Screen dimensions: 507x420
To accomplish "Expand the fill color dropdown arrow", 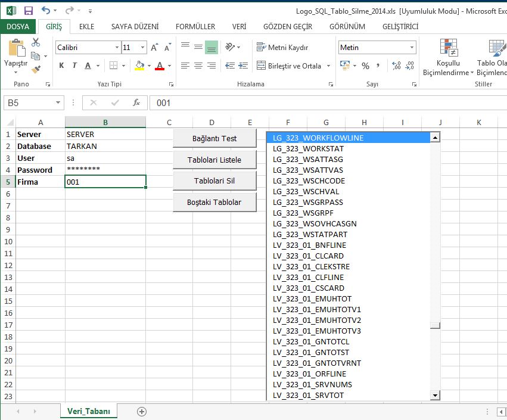I will click(149, 66).
